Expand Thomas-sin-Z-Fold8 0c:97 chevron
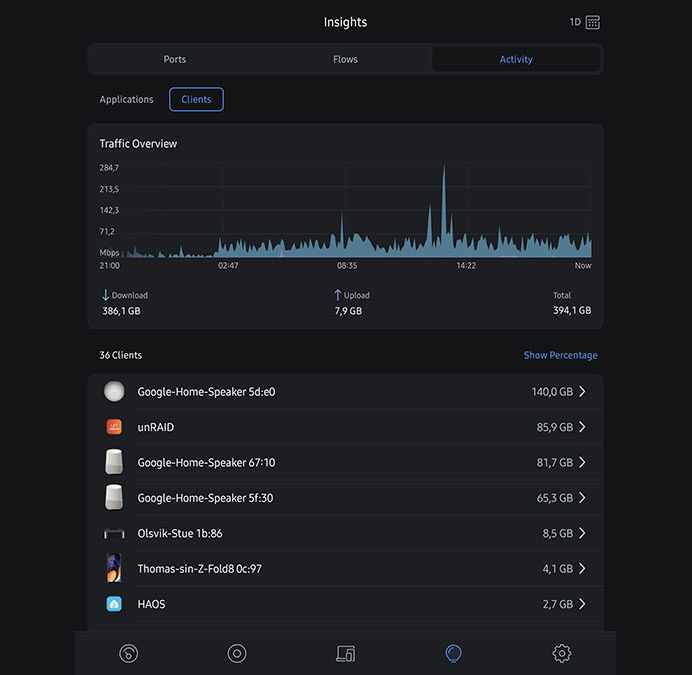Image resolution: width=692 pixels, height=675 pixels. [582, 568]
